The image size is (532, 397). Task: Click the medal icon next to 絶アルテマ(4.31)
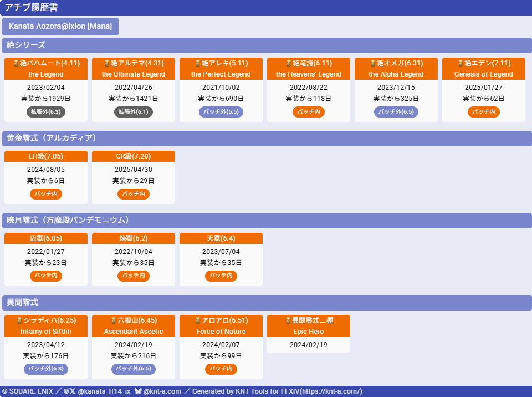coord(106,64)
